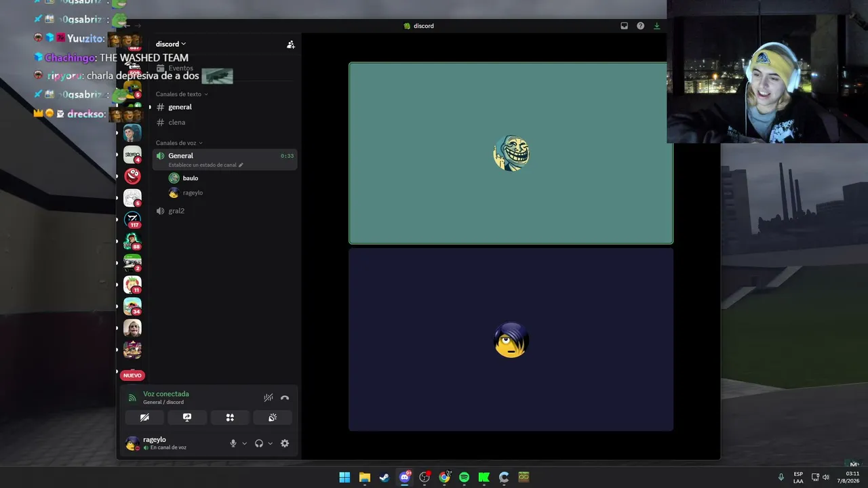Collapse the Canales de texto category
Screen dimensions: 868x488
click(x=182, y=94)
